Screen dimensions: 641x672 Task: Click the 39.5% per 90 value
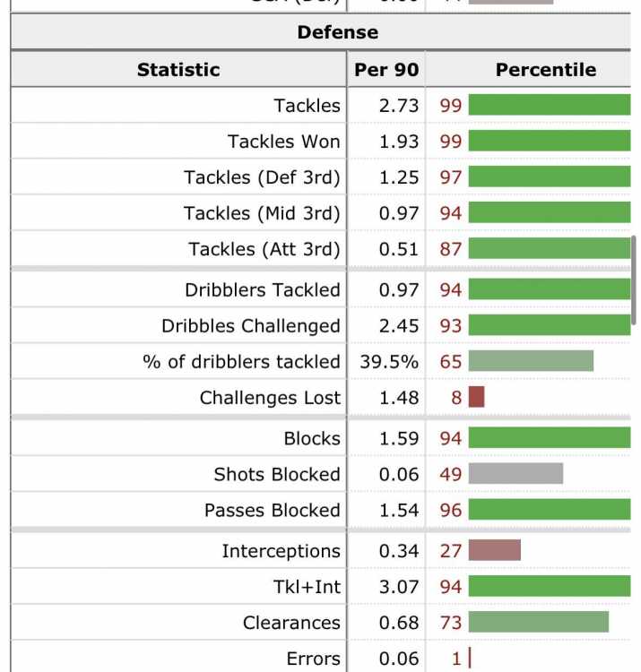click(394, 361)
